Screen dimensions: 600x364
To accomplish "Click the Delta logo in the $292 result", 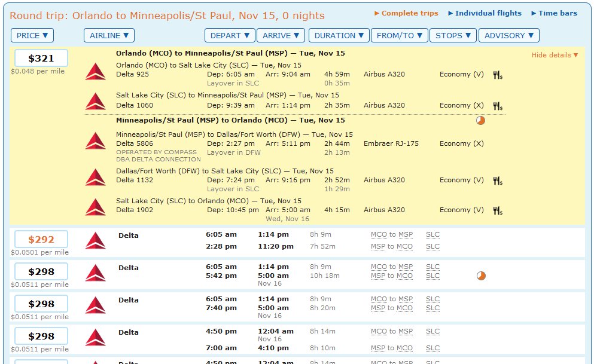I will click(x=95, y=240).
